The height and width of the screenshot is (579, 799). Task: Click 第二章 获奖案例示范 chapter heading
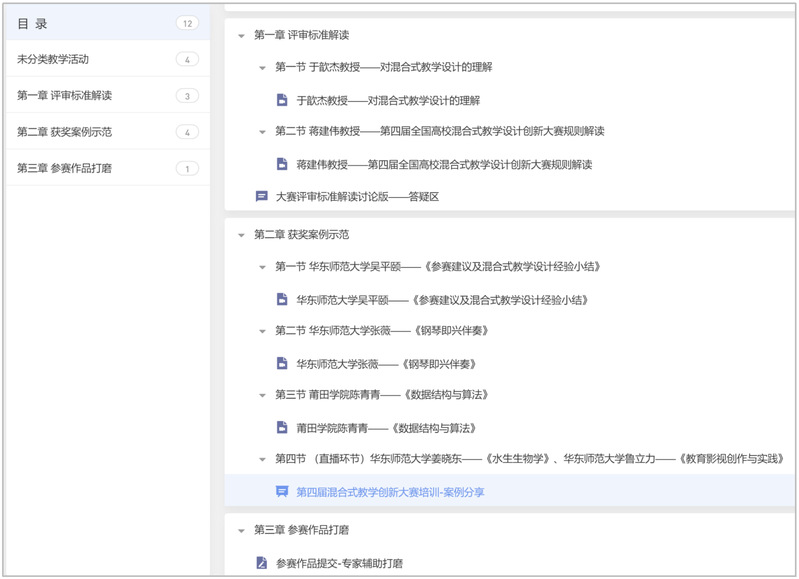[302, 234]
